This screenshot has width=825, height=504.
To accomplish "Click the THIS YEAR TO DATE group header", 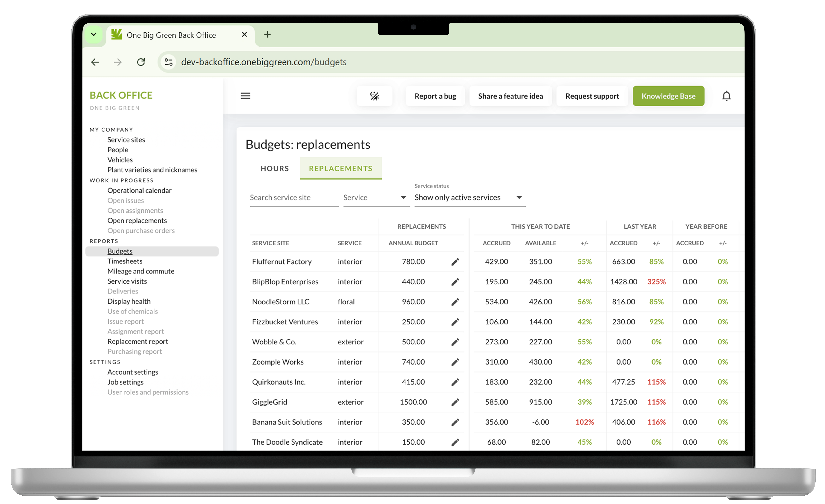I will [x=540, y=227].
